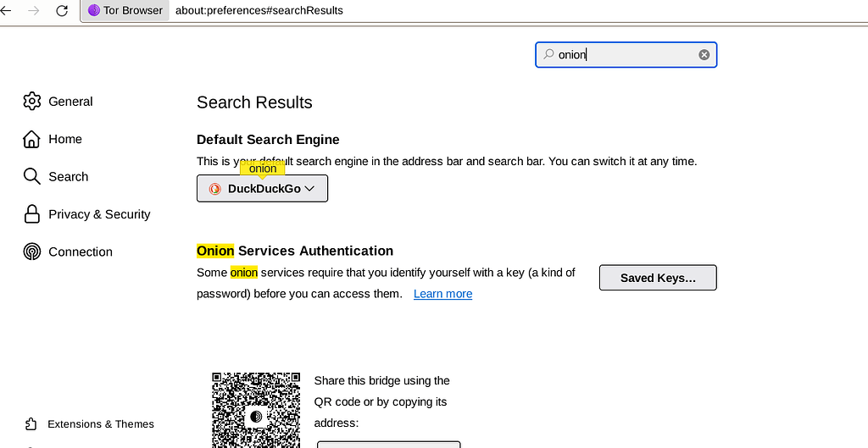Click the bridge QR code

[256, 410]
